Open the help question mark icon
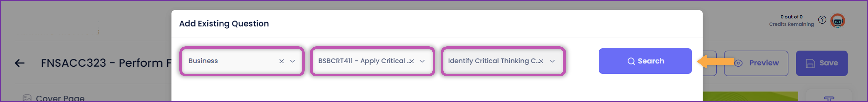 click(822, 20)
